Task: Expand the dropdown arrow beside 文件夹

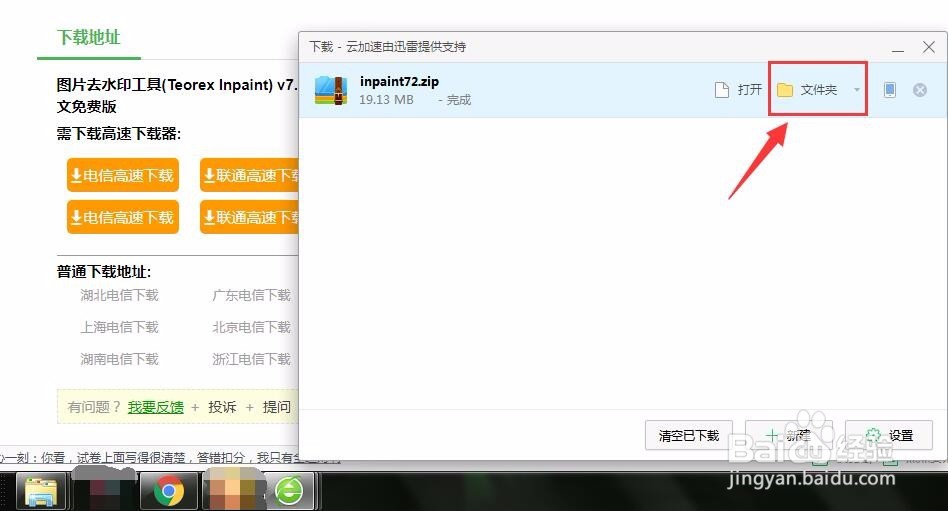Action: pos(856,90)
